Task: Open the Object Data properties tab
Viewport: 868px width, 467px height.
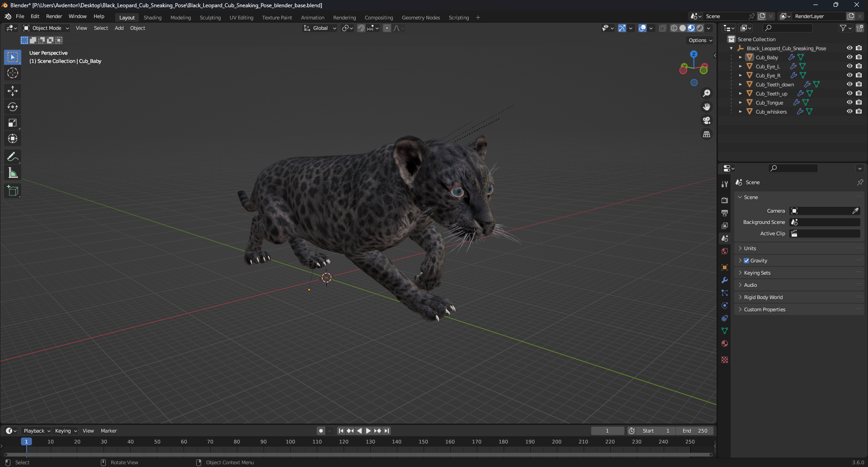Action: pyautogui.click(x=725, y=331)
